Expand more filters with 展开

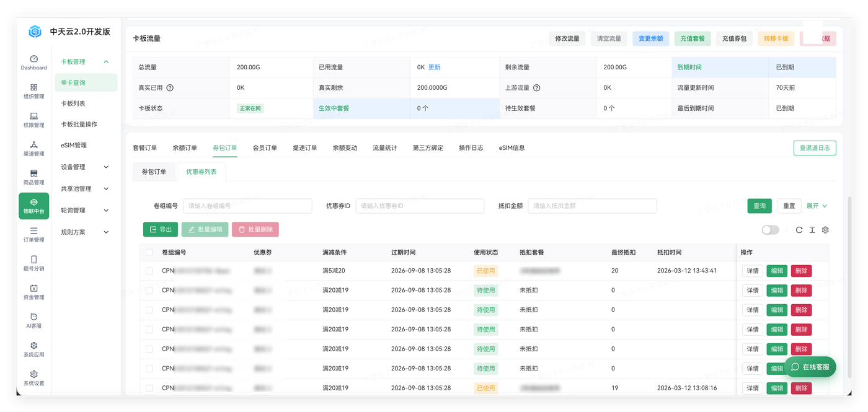coord(817,206)
